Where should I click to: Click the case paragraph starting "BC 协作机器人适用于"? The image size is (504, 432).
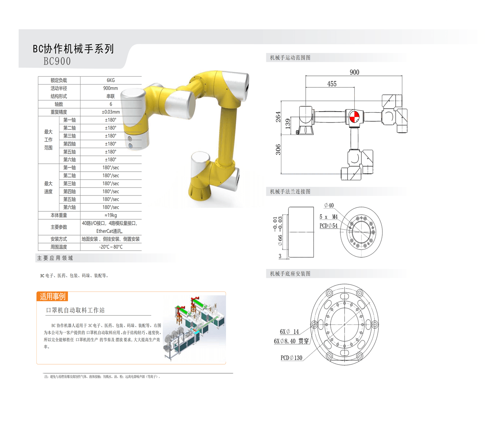(102, 336)
